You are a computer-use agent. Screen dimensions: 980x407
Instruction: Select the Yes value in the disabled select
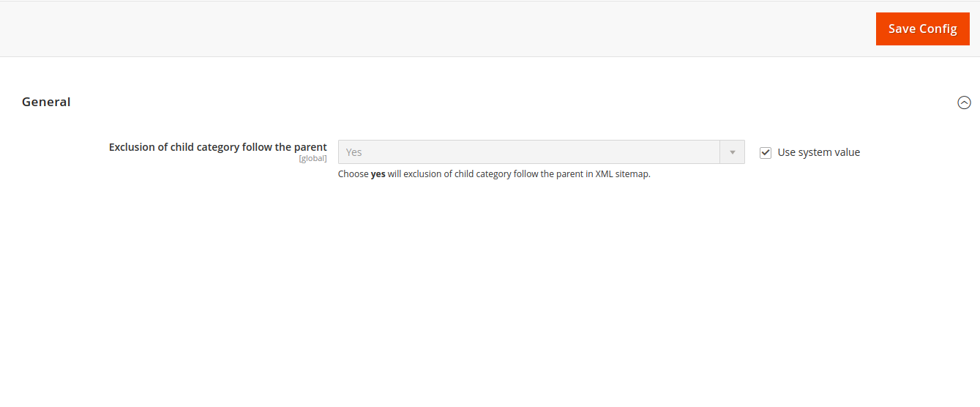[x=354, y=152]
